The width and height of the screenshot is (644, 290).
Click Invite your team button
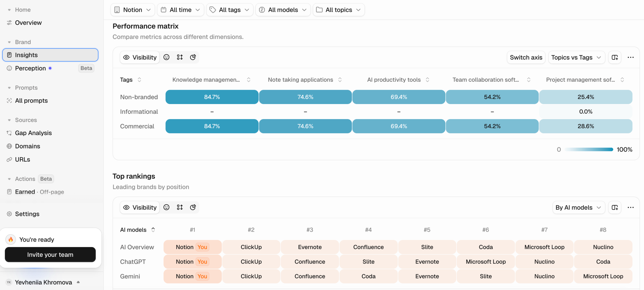point(50,255)
